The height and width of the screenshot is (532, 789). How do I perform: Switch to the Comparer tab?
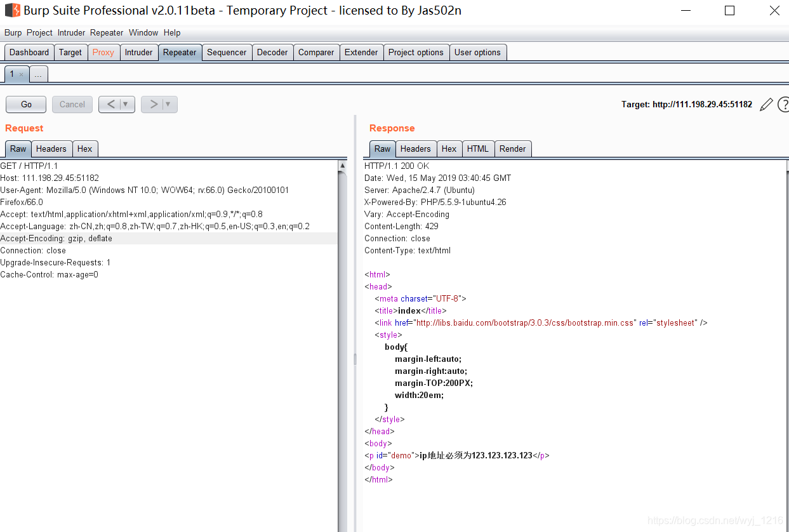[x=316, y=52]
